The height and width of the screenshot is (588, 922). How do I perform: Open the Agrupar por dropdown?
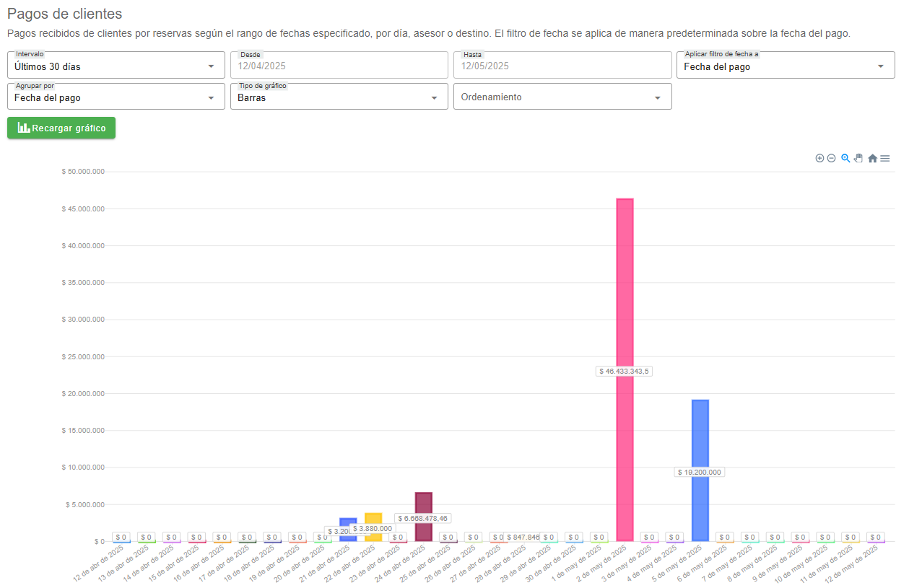(x=116, y=97)
